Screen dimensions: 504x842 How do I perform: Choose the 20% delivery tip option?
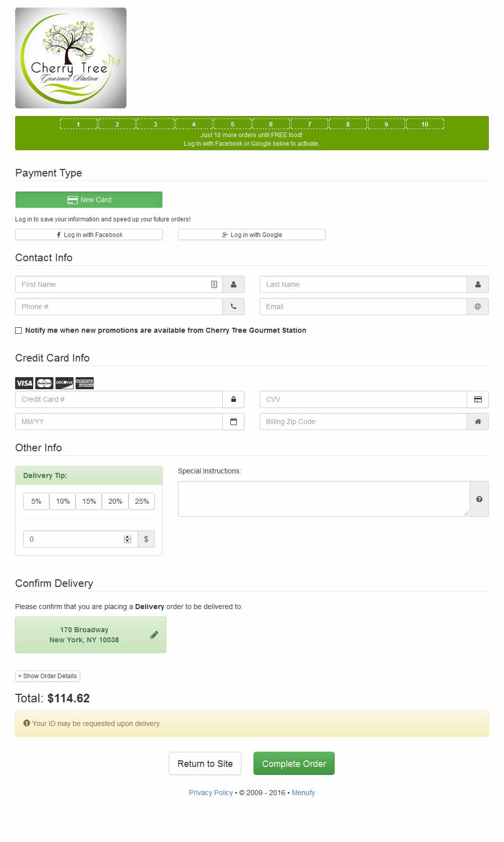pyautogui.click(x=115, y=501)
